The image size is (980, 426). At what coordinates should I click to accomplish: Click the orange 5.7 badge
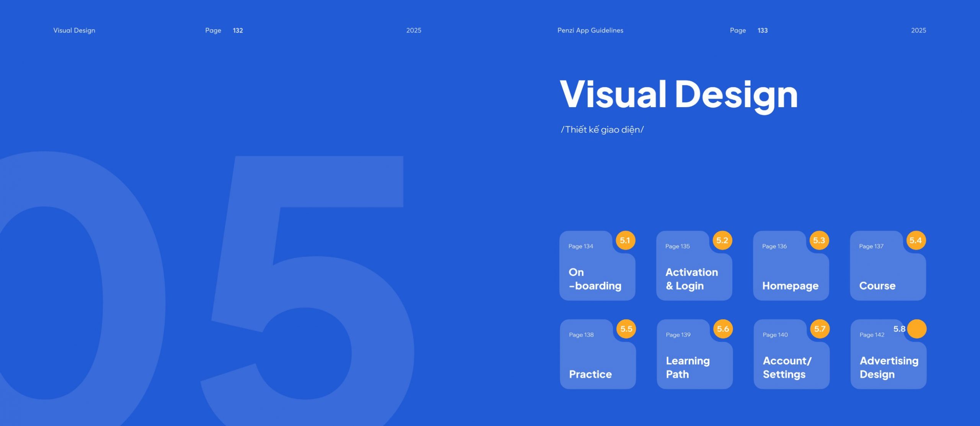(x=820, y=329)
